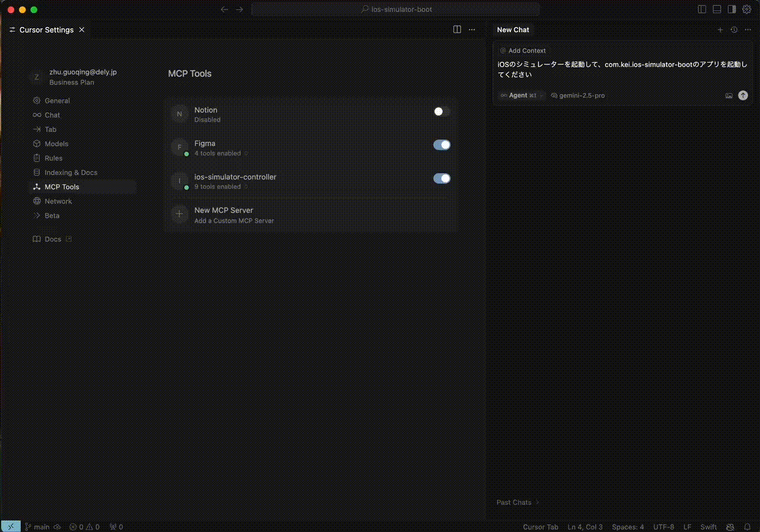Click Ln 4, Col 3 in status bar

[x=585, y=527]
